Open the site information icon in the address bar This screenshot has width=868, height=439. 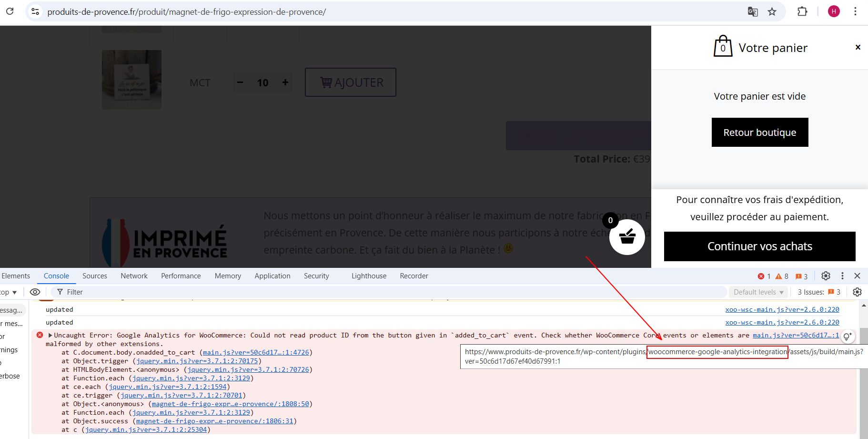coord(35,11)
